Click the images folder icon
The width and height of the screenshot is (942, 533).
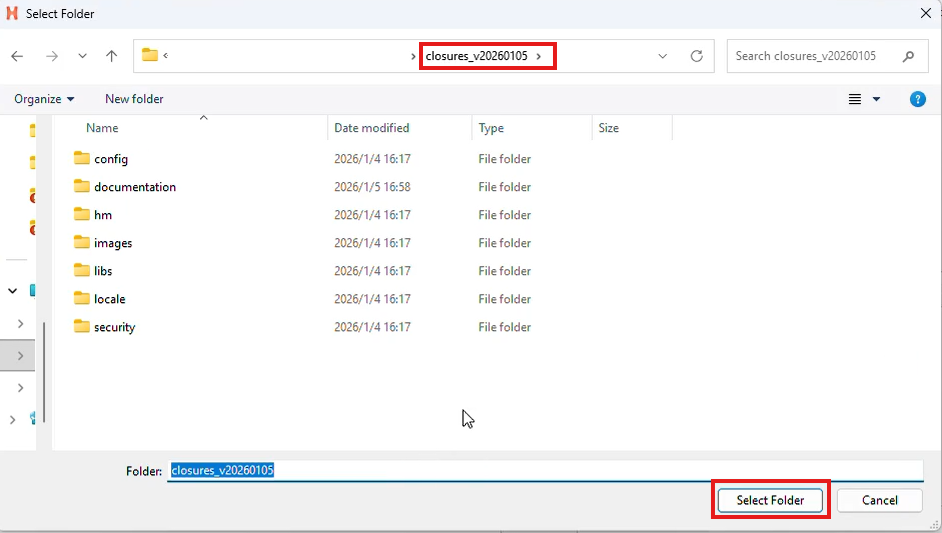coord(82,242)
